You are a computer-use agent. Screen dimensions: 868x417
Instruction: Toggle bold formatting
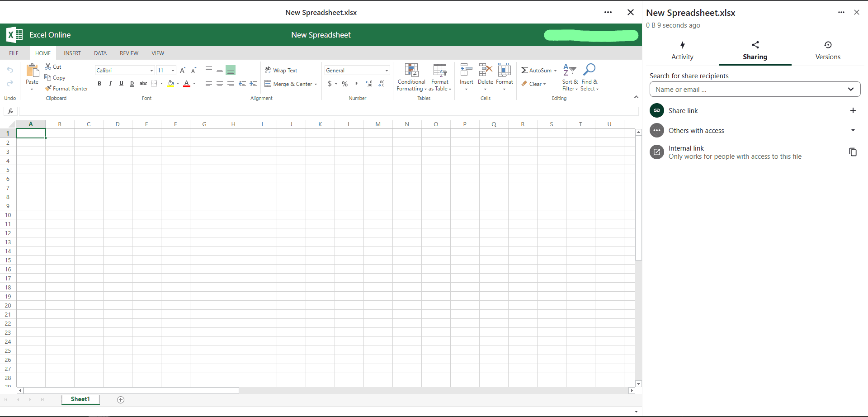99,84
